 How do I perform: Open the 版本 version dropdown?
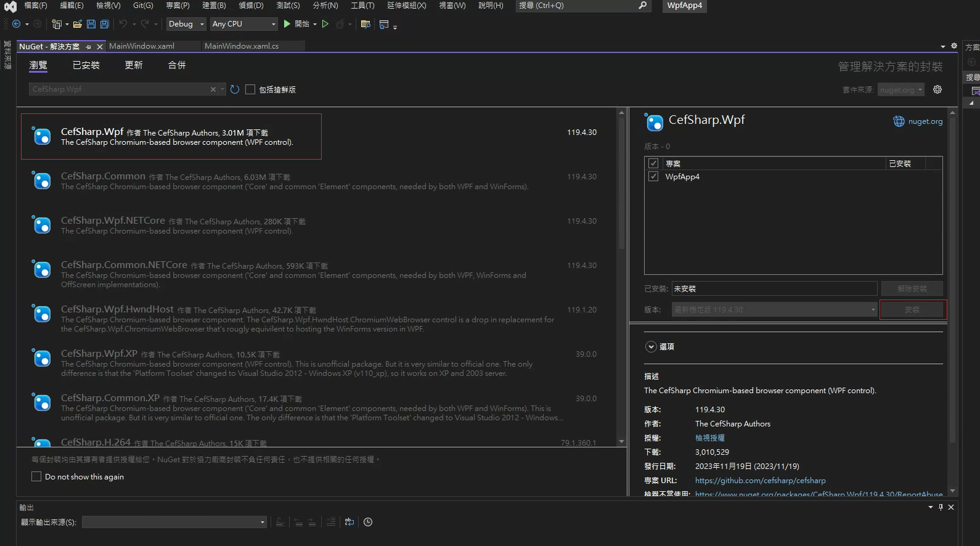[x=774, y=309]
